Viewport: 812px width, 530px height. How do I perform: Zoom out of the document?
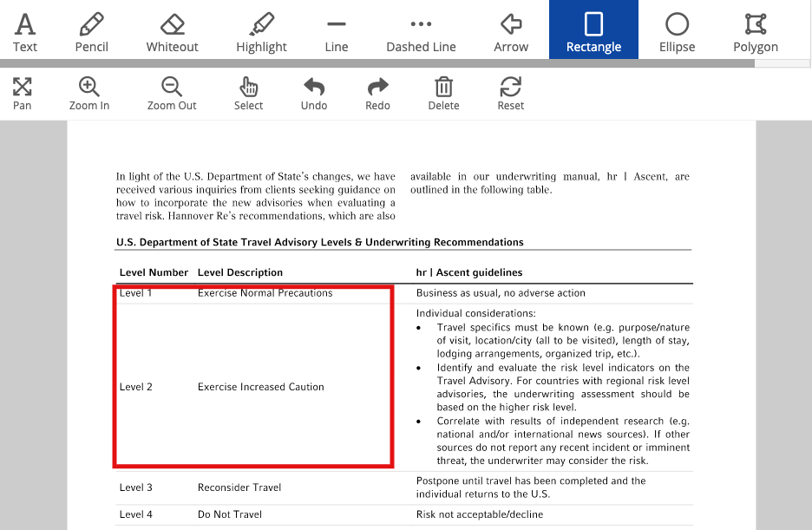(172, 90)
